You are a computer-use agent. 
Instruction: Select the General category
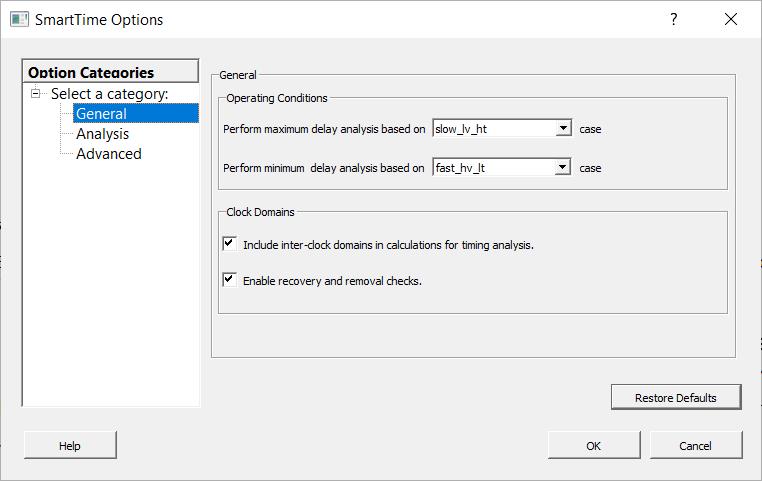(101, 114)
